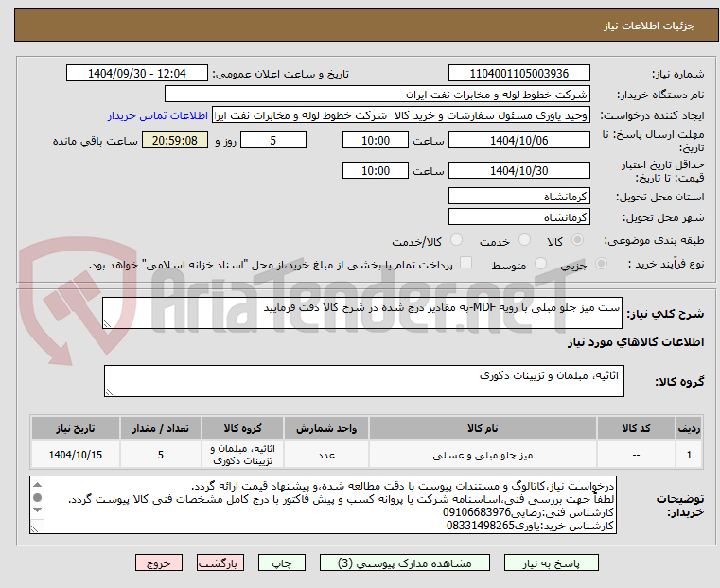Click the response deadline time 10:00 field
Viewport: 720px width, 588px height.
(x=376, y=140)
